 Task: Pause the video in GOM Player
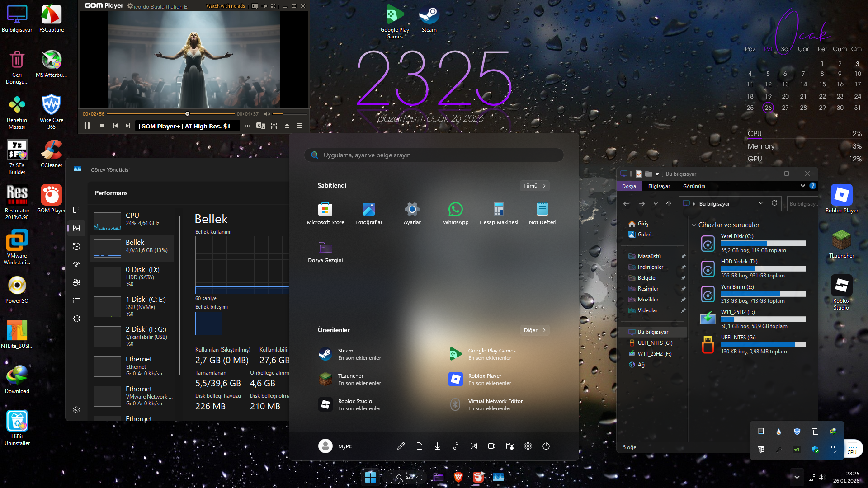(x=87, y=126)
